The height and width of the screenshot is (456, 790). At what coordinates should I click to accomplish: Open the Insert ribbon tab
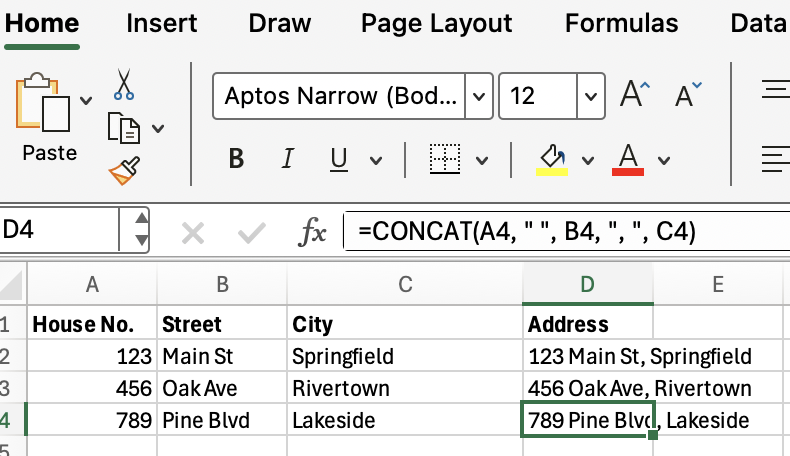(x=162, y=23)
